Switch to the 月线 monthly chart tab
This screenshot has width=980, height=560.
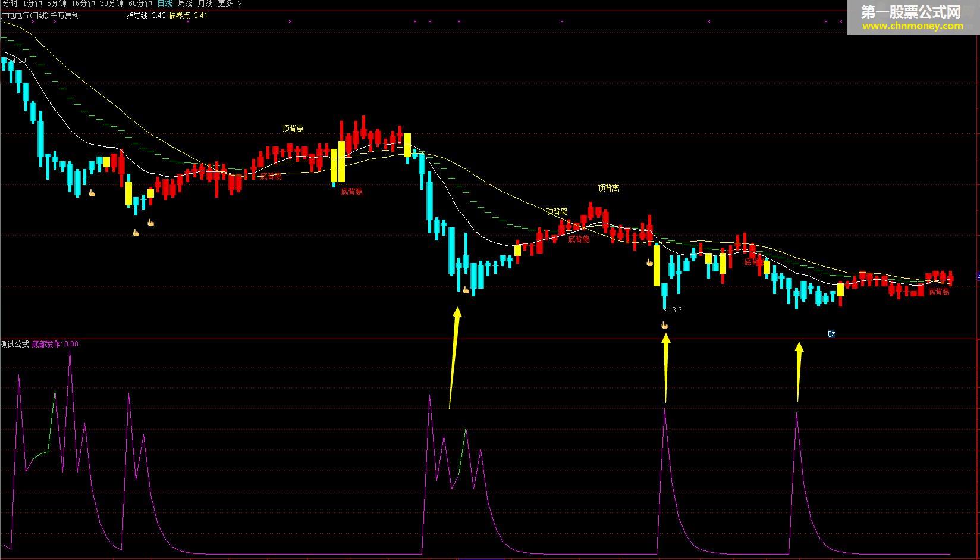(205, 4)
